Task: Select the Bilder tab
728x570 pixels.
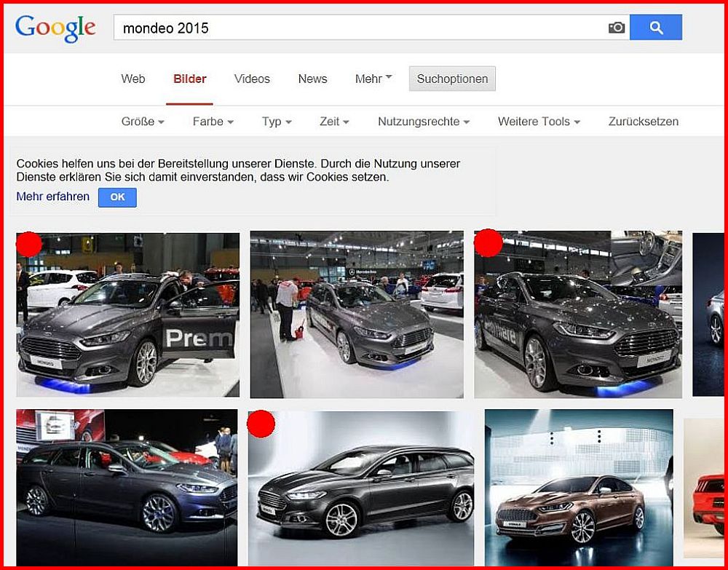Action: [189, 79]
